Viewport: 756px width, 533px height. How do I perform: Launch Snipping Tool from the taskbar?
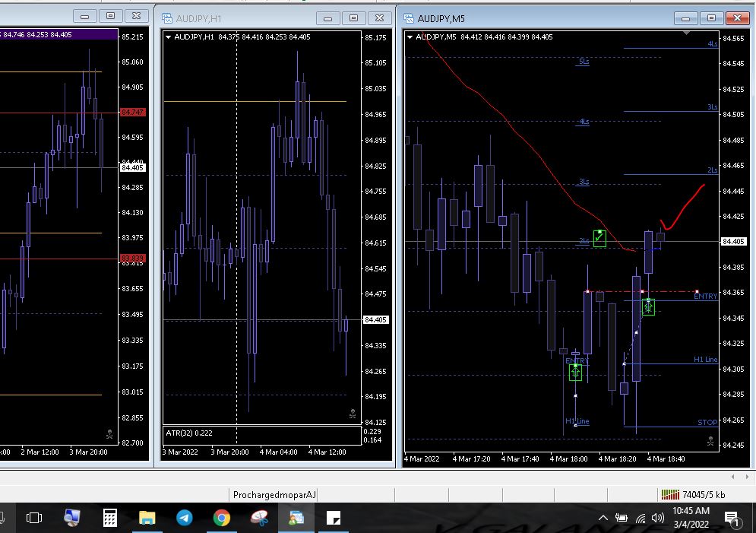click(x=258, y=518)
